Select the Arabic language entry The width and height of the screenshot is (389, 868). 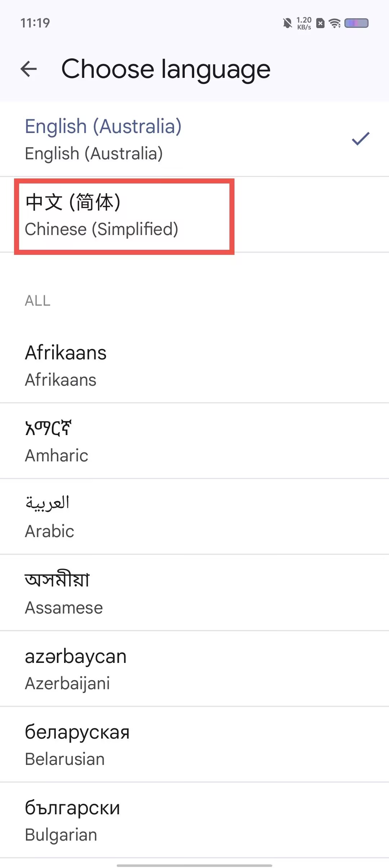coord(194,517)
